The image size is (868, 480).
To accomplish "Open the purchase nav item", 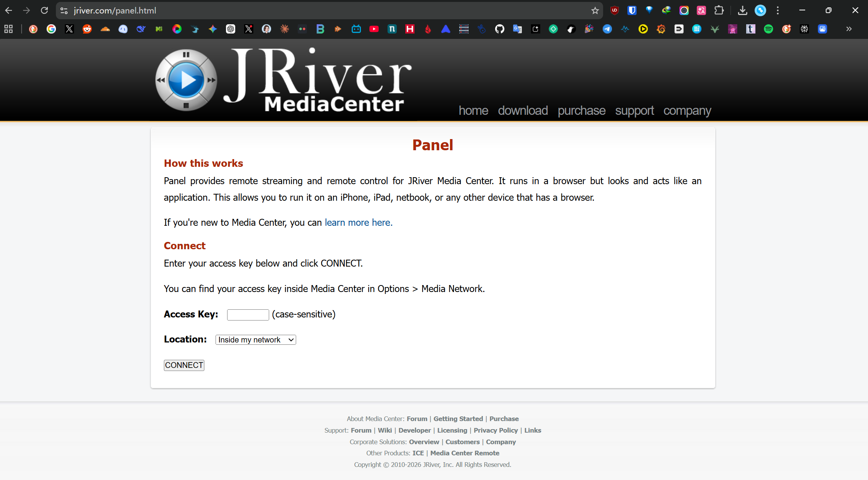I will (x=581, y=111).
